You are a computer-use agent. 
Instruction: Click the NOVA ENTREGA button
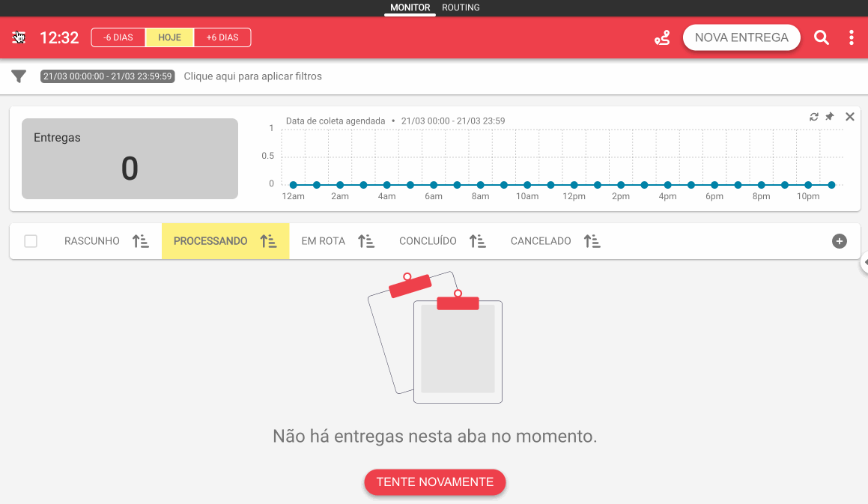pos(741,37)
